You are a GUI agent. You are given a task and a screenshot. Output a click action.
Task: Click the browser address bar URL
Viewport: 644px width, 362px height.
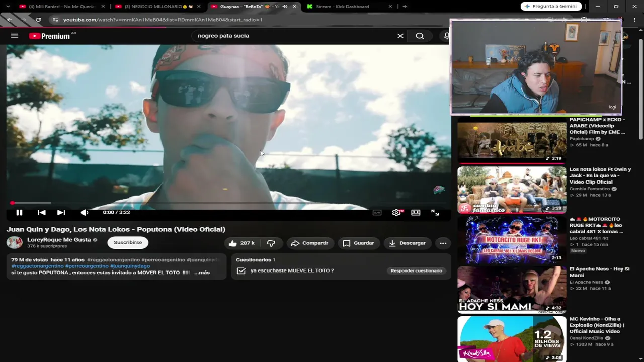(163, 20)
